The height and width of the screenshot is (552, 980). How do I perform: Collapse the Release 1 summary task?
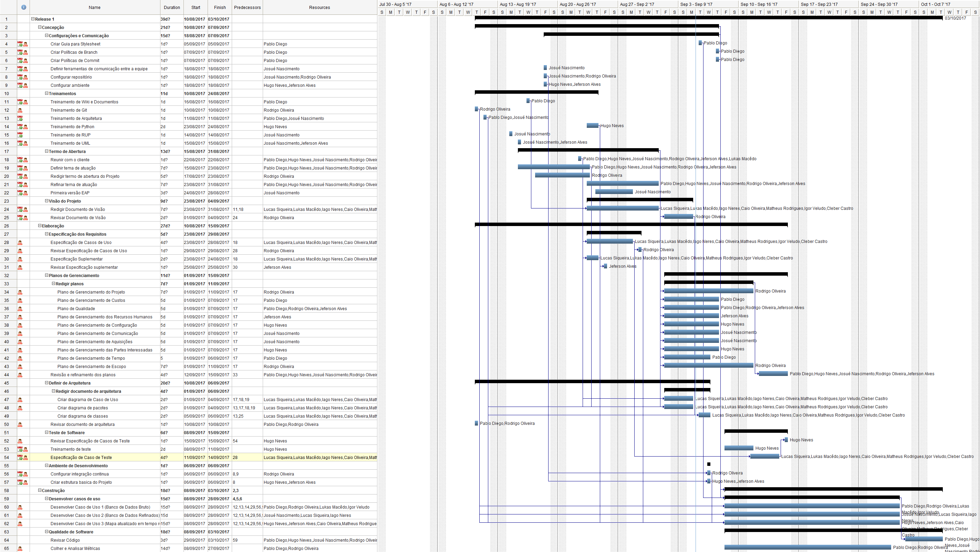(33, 19)
